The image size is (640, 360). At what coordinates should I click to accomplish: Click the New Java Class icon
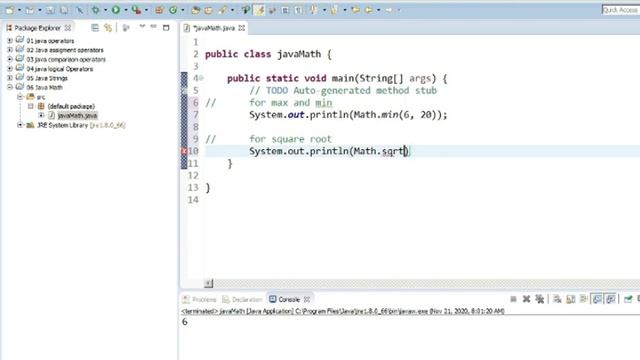pyautogui.click(x=173, y=10)
